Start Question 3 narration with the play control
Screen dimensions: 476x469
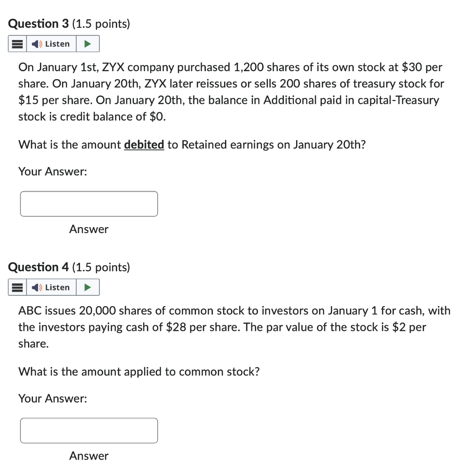[x=87, y=43]
